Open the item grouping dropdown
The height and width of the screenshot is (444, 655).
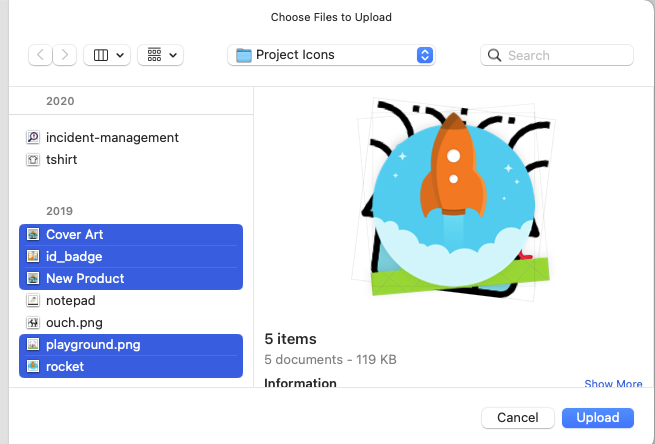160,55
